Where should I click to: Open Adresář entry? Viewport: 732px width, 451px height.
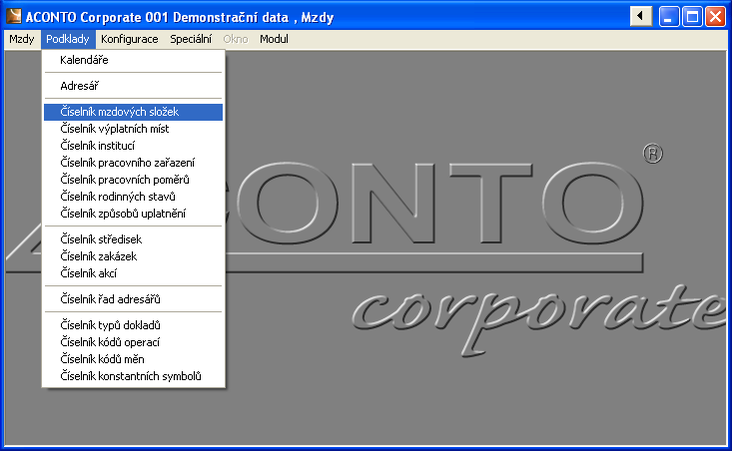pyautogui.click(x=133, y=86)
